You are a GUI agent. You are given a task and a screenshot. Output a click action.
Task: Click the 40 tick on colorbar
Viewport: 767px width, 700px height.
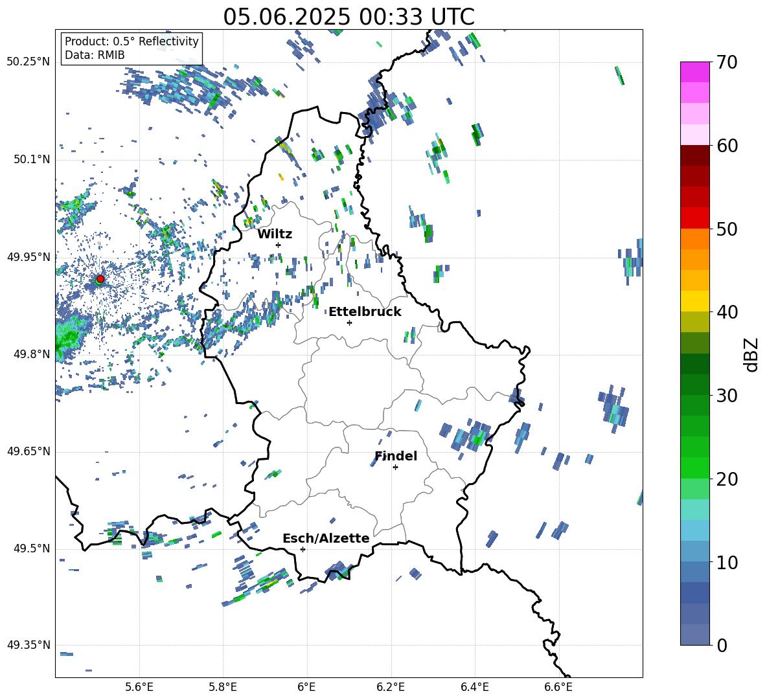[x=727, y=312]
